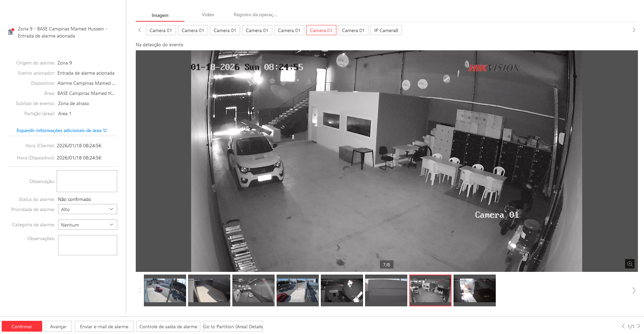Go to next thumbnails with right arrow
This screenshot has height=334, width=644.
tap(634, 290)
